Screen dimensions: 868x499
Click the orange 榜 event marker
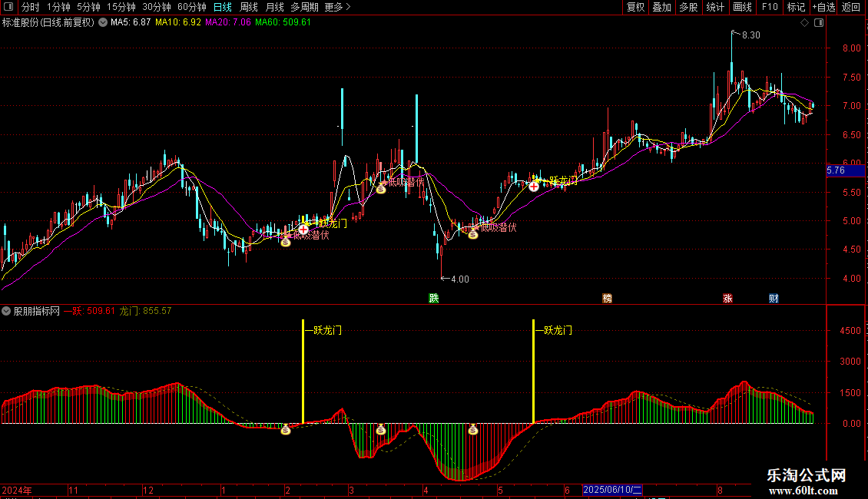pos(608,298)
